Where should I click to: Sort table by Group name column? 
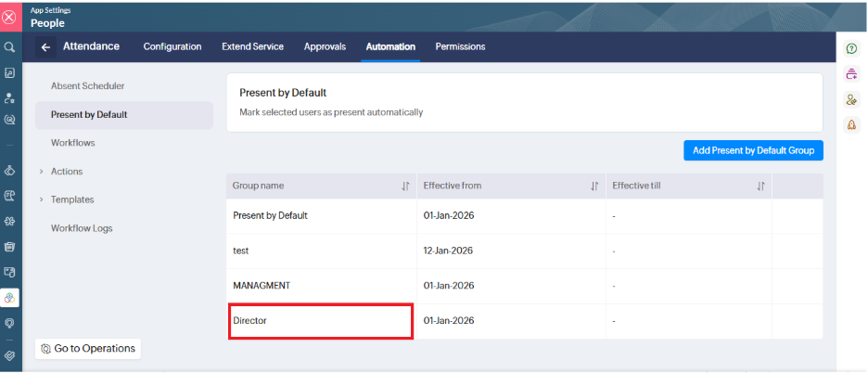pos(405,186)
